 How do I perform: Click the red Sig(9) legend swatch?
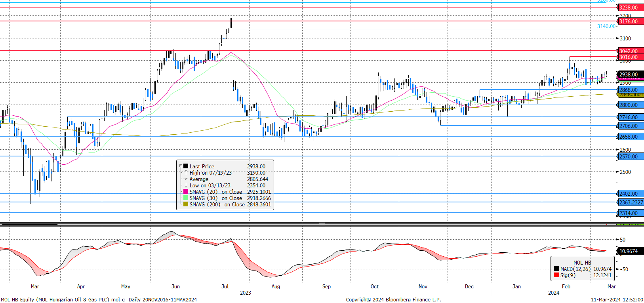[x=556, y=275]
